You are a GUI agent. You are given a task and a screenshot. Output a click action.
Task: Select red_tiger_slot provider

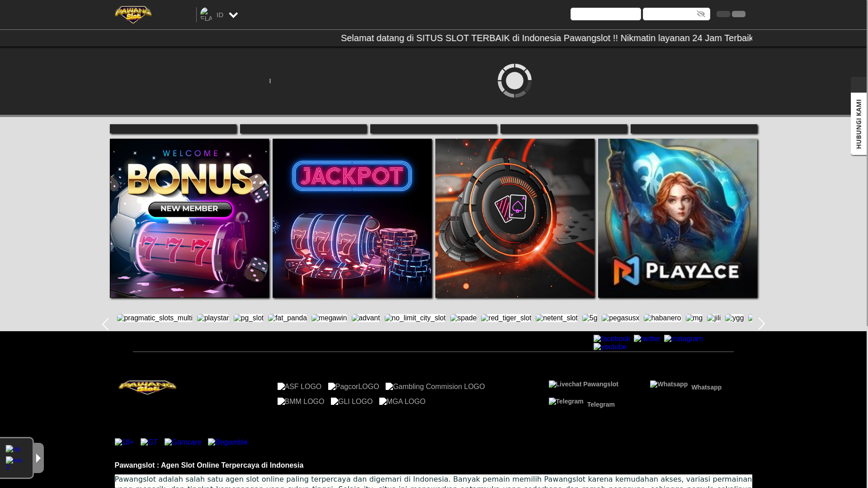pyautogui.click(x=506, y=318)
